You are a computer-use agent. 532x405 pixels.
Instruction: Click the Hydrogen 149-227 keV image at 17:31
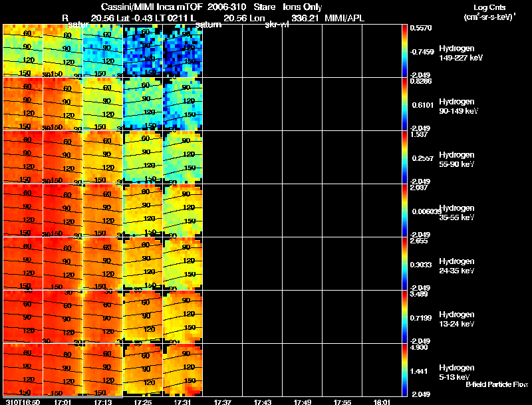(x=182, y=51)
